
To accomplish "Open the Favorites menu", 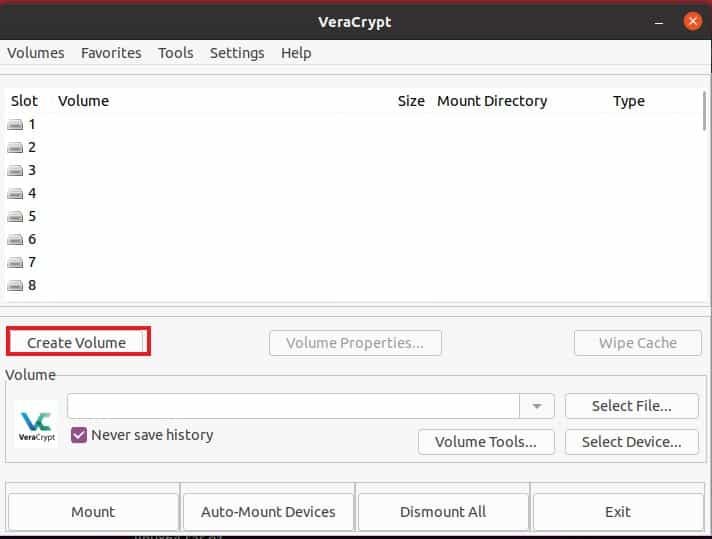I will point(111,53).
